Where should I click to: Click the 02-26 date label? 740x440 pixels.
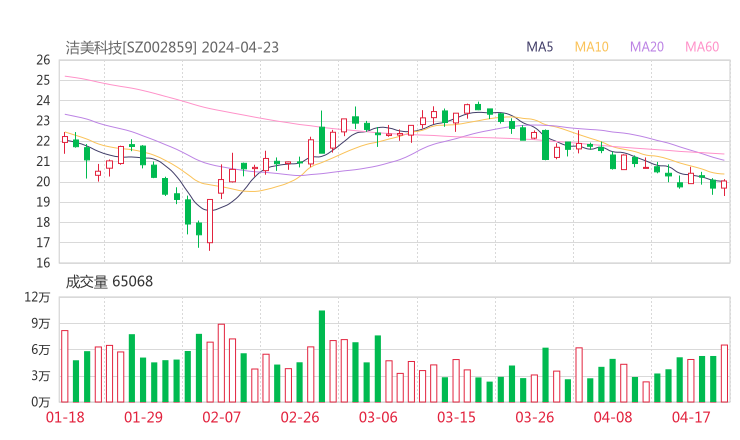tap(300, 417)
